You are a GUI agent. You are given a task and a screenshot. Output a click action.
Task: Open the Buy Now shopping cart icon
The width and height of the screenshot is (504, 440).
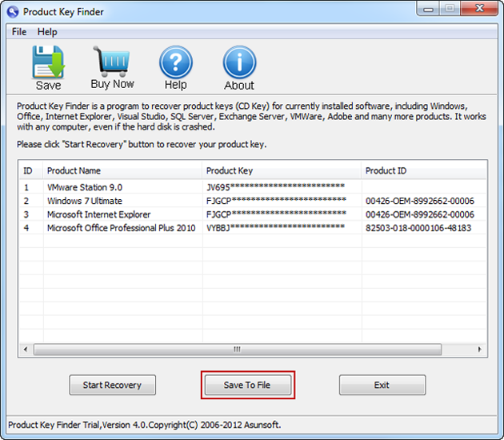[x=112, y=61]
